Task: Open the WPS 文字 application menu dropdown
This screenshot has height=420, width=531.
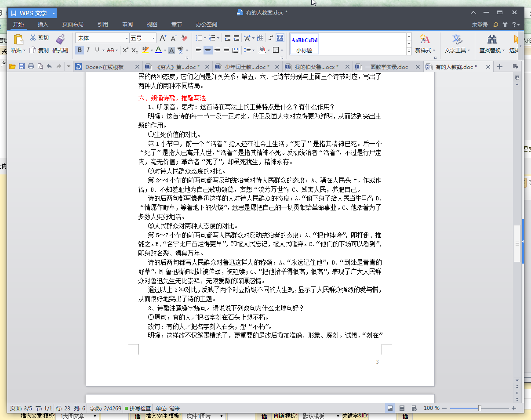Action: (54, 13)
